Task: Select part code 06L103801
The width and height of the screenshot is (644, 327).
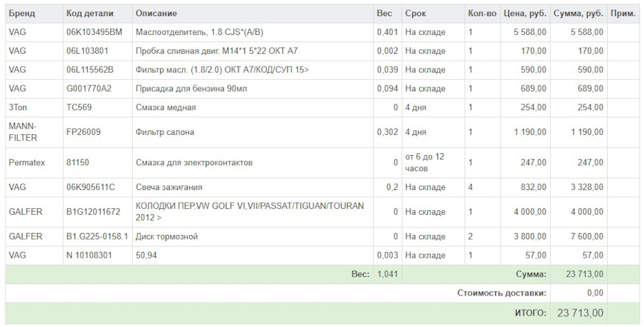Action: point(87,51)
